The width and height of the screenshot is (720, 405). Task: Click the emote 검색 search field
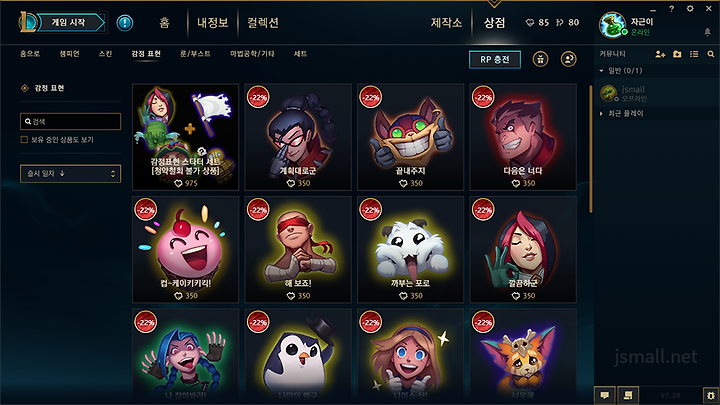[x=71, y=122]
